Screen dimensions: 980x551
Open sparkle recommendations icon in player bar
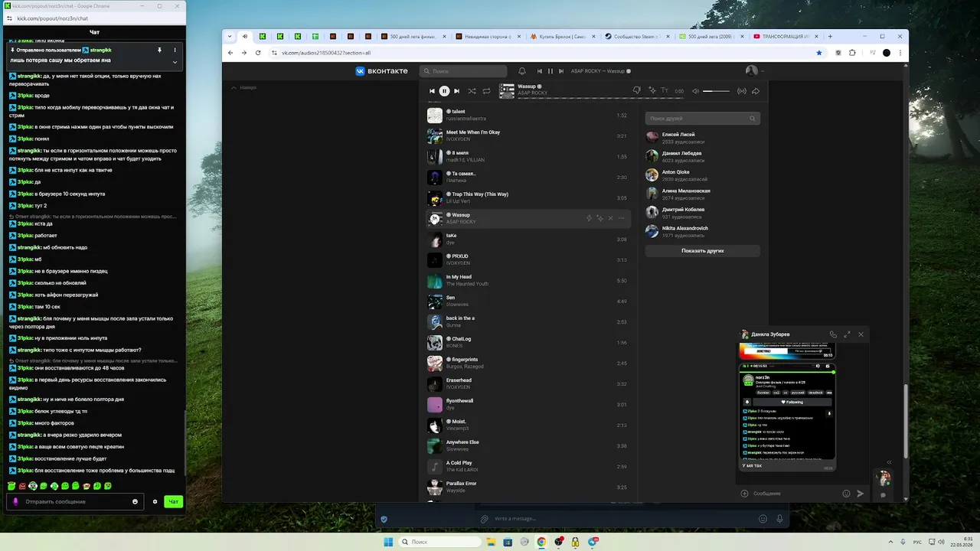click(x=652, y=90)
